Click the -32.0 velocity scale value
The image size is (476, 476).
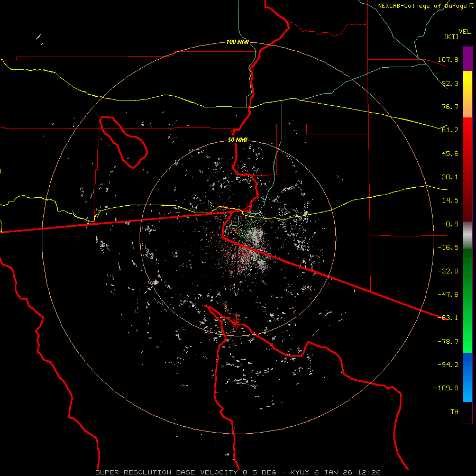point(448,271)
